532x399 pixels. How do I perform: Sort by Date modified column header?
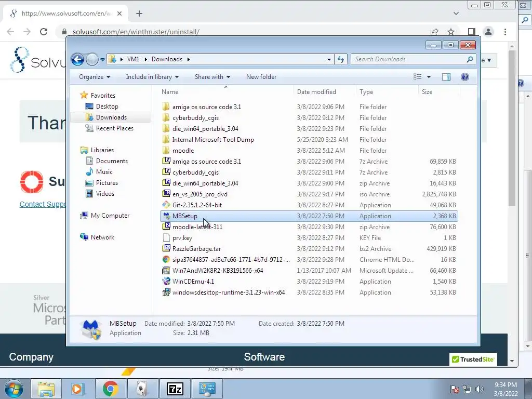[316, 92]
